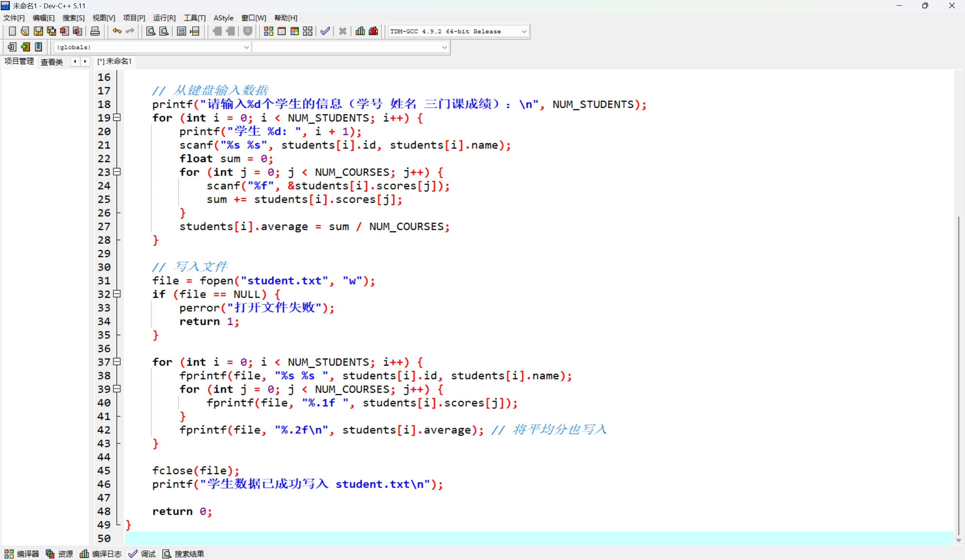965x560 pixels.
Task: Click the Undo arrow icon
Action: 117,31
